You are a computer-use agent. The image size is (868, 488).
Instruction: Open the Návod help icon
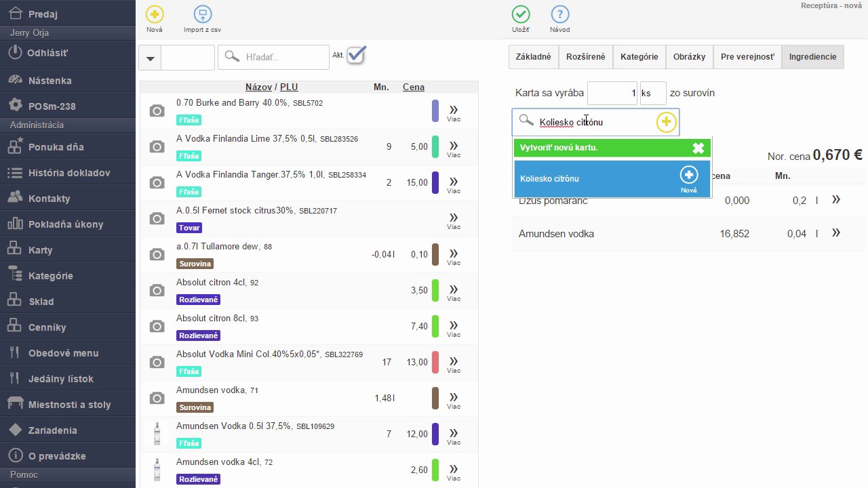(x=560, y=14)
